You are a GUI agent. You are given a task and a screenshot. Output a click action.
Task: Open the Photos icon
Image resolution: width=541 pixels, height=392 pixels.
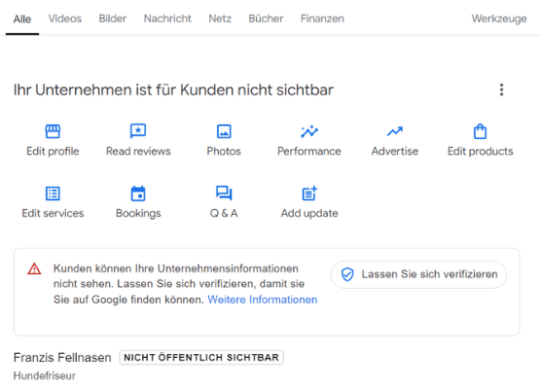click(x=224, y=131)
